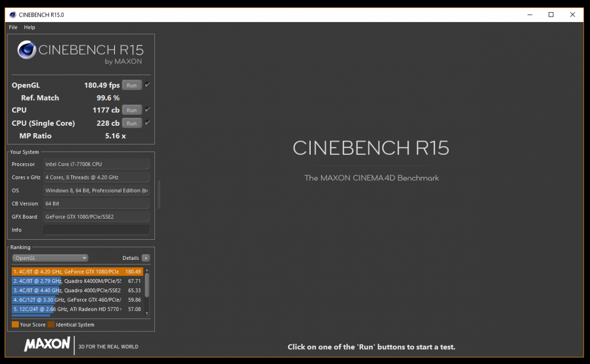Select ranking row 1 GeForce GTX 1080
The image size is (590, 364).
pos(77,272)
